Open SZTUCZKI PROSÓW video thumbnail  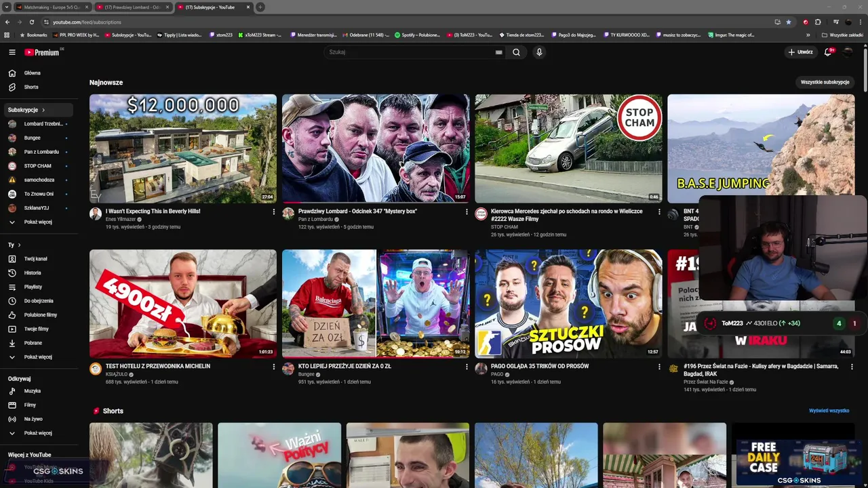coord(568,304)
